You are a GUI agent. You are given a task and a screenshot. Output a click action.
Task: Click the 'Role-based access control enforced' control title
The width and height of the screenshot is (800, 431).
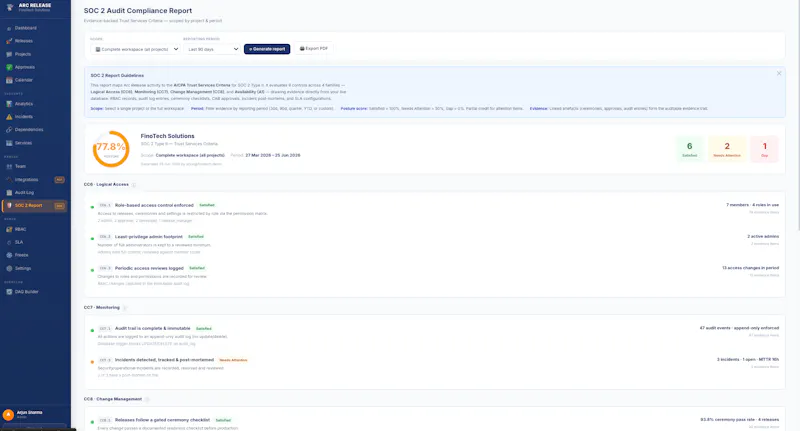click(154, 205)
